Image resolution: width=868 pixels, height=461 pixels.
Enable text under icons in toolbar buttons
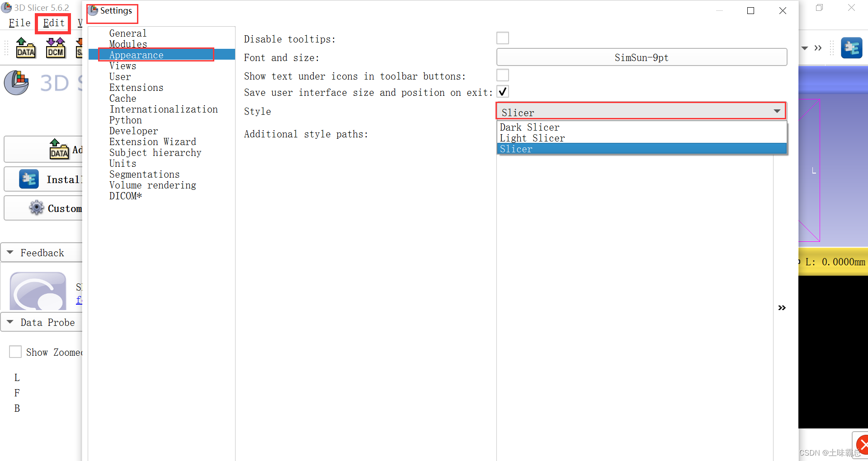[503, 75]
